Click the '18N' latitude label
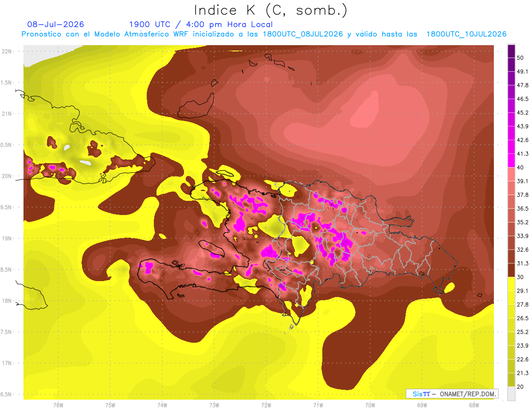This screenshot has width=532, height=411. [x=7, y=301]
